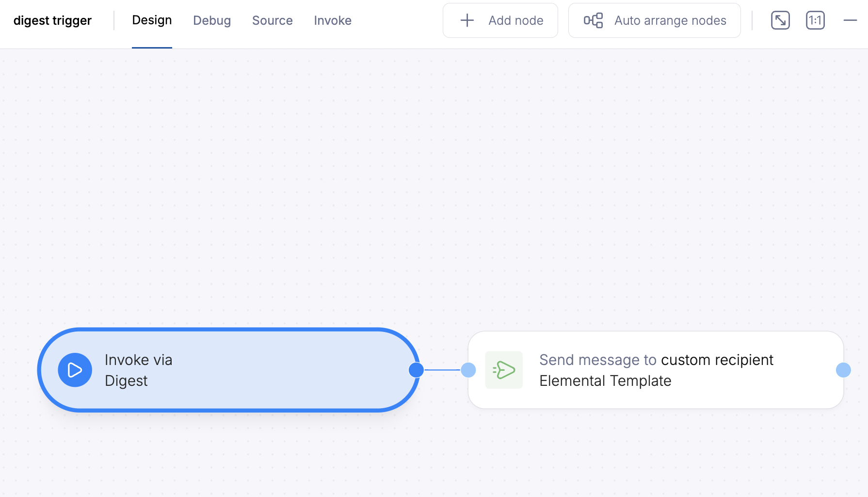
Task: Click the Auto arrange nodes button
Action: (x=654, y=20)
